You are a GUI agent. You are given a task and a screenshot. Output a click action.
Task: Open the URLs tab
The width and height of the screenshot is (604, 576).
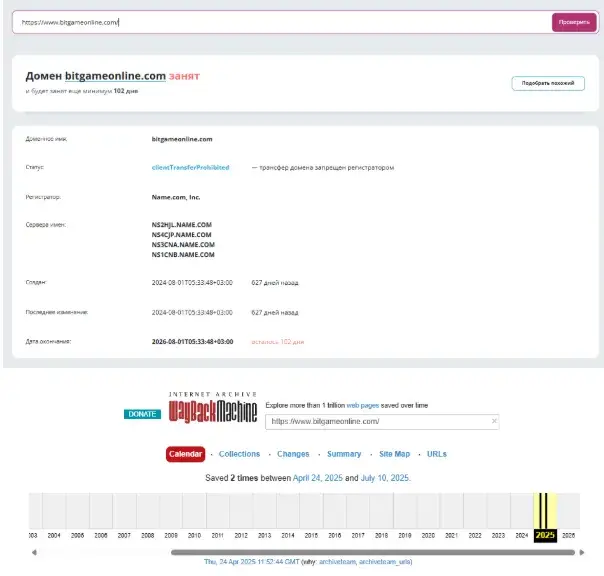(437, 454)
